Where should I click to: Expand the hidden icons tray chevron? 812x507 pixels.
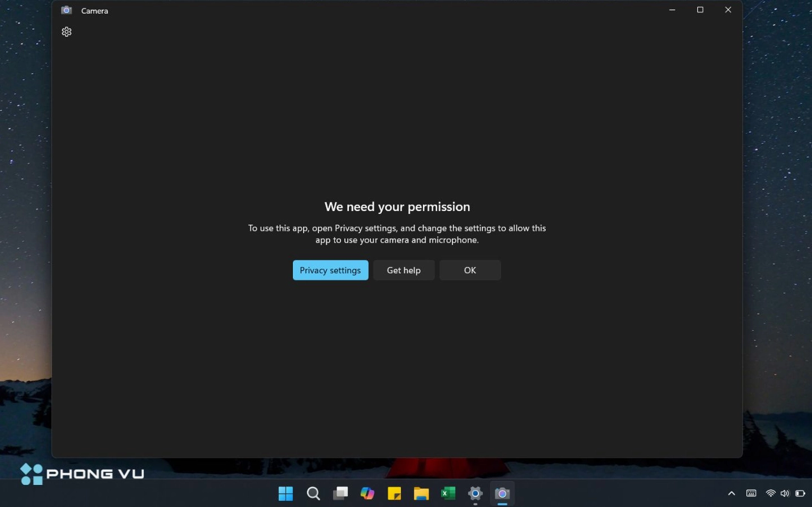pos(731,493)
